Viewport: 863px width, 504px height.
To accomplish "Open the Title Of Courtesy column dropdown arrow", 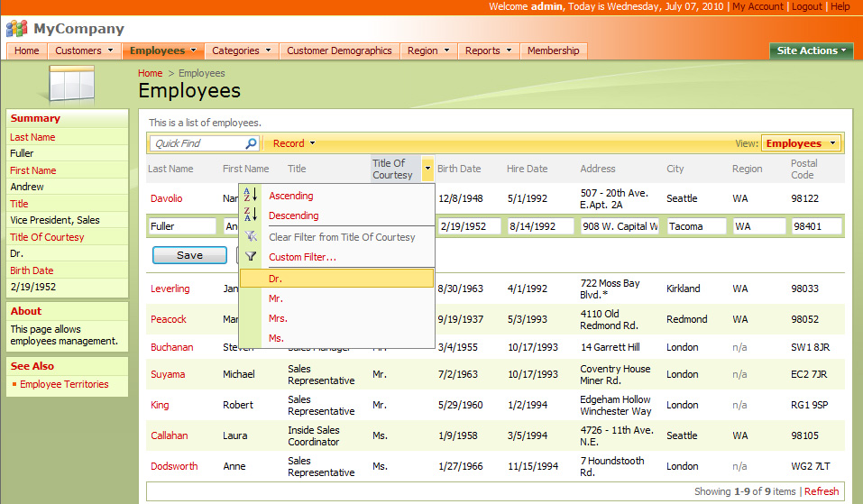I will point(427,169).
